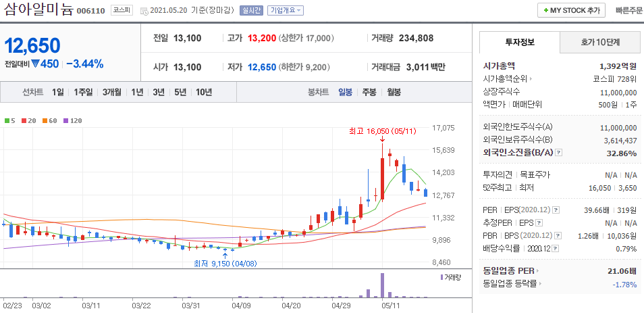Click the help icon beside PBR BPS(2020.12)

pyautogui.click(x=558, y=236)
